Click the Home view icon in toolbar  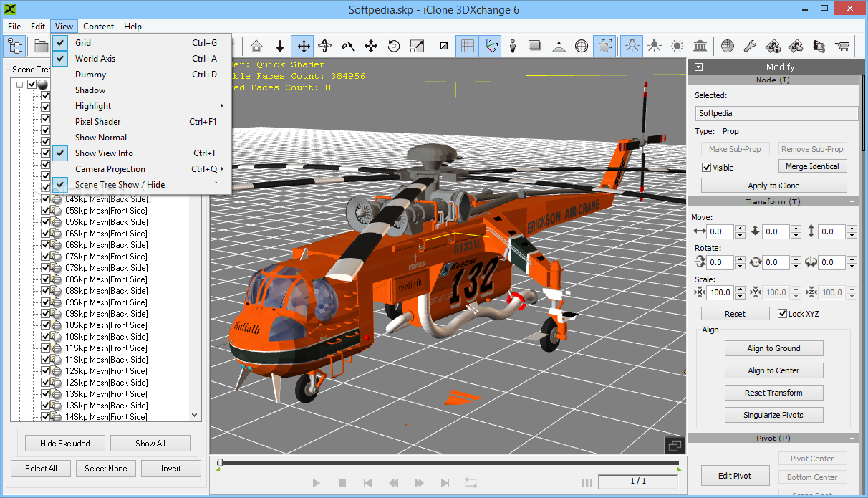257,47
